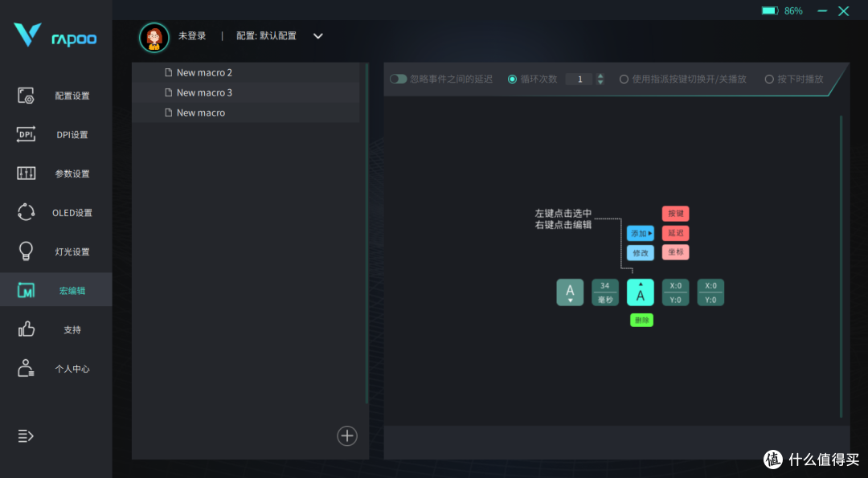This screenshot has width=868, height=478.
Task: Select 循环次数 radio button
Action: [x=512, y=79]
